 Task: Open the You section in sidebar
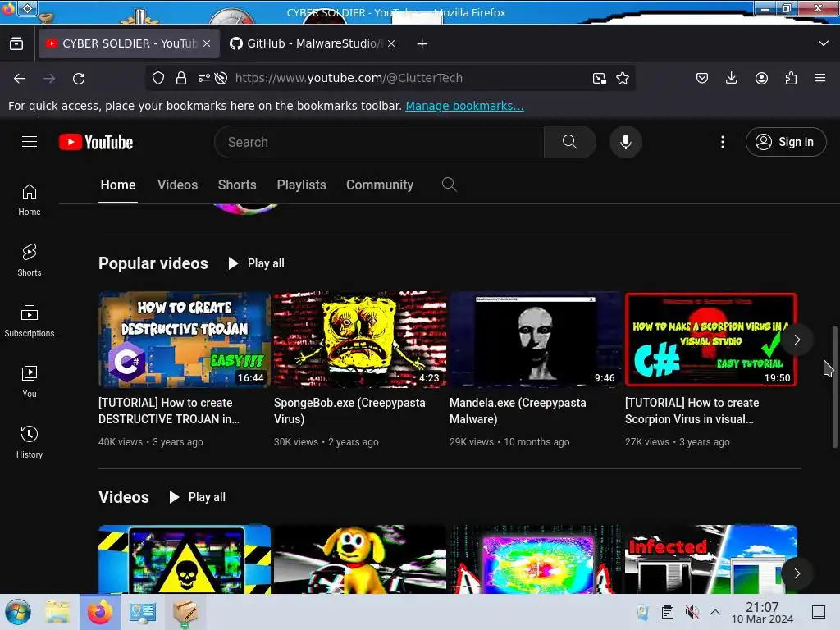pyautogui.click(x=30, y=381)
